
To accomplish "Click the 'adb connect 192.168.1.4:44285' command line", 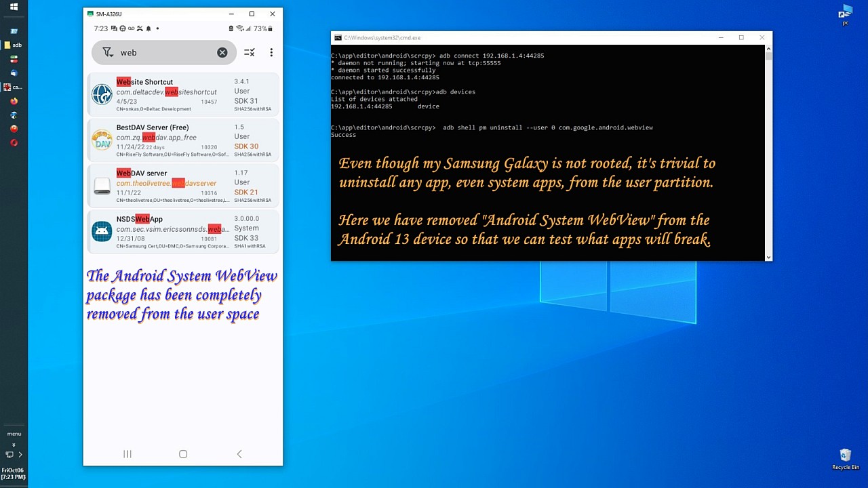I will (x=437, y=56).
